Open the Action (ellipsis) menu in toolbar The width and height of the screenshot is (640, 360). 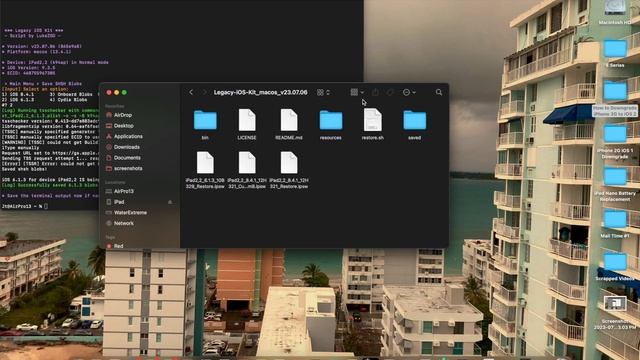[x=409, y=92]
